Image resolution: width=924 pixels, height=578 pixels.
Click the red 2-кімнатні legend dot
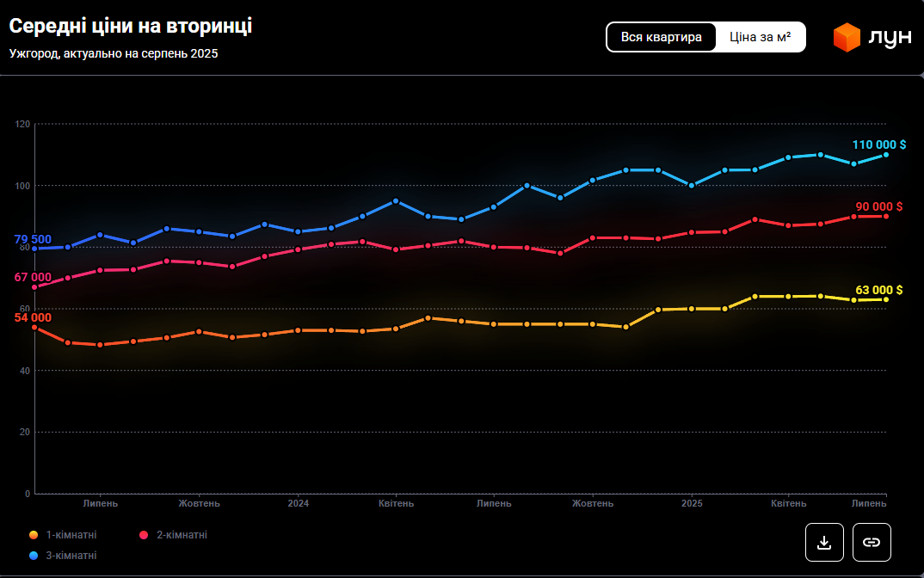tap(144, 535)
